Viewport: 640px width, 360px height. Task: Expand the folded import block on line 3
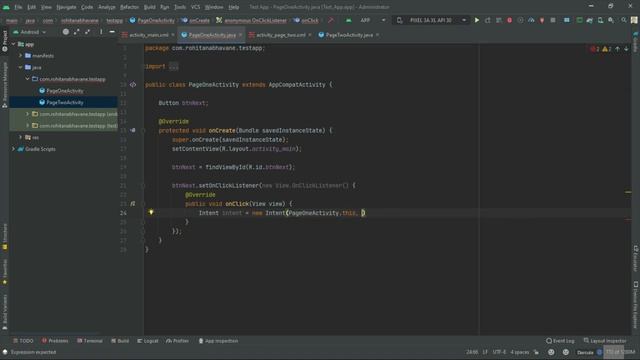click(173, 66)
